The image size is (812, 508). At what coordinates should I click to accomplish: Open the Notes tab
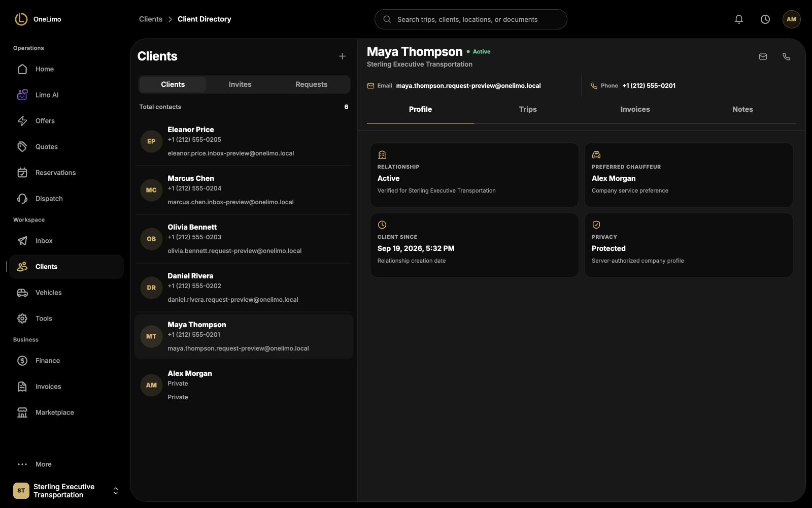pos(742,109)
